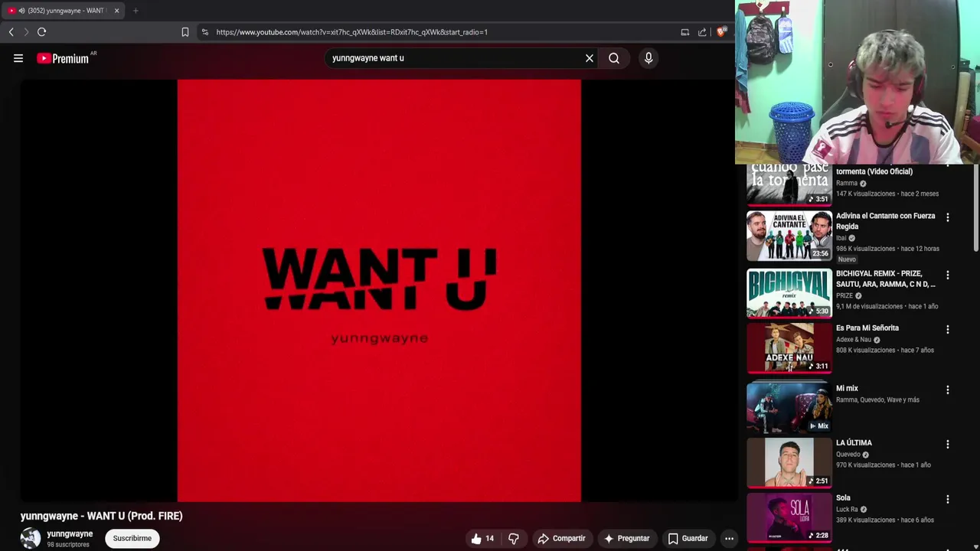Open options for BICHIGYAL REMIX video
The image size is (980, 551).
[948, 275]
